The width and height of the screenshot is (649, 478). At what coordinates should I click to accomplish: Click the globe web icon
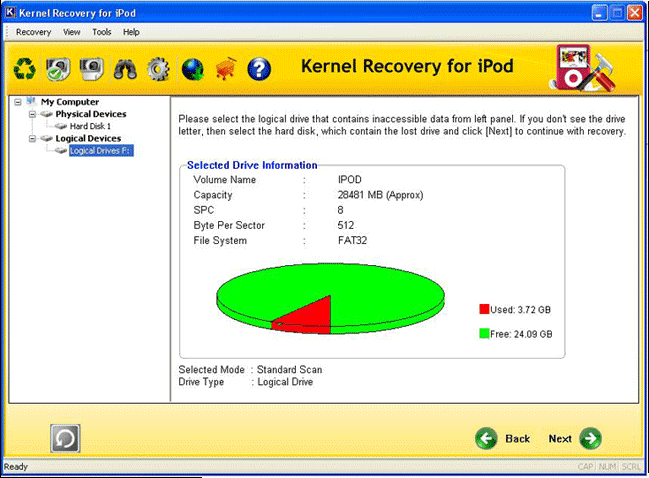192,69
